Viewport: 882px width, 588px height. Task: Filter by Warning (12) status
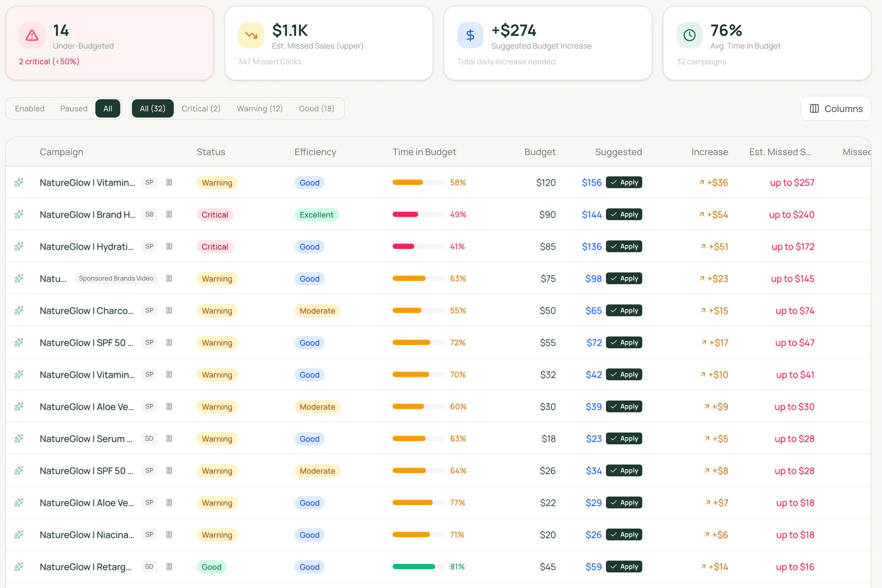(260, 109)
